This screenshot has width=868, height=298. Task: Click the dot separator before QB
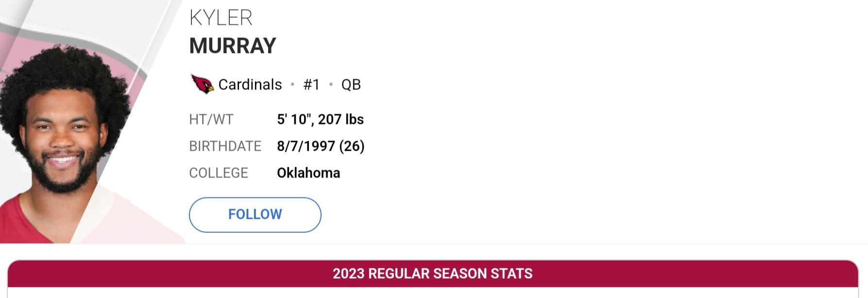tap(331, 85)
